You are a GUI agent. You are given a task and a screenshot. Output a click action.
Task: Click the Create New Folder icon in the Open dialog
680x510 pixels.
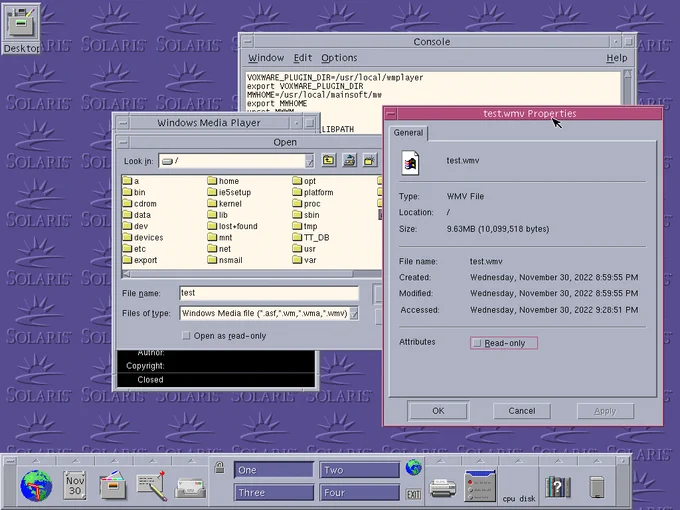point(369,160)
